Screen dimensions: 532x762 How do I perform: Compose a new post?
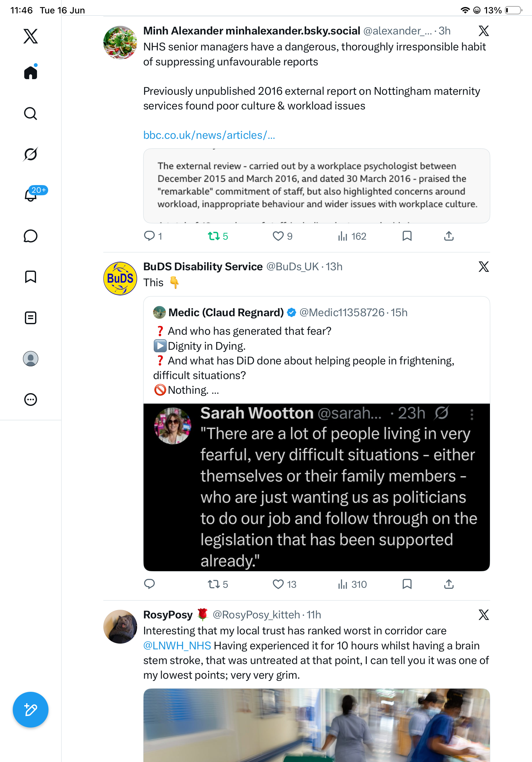31,710
